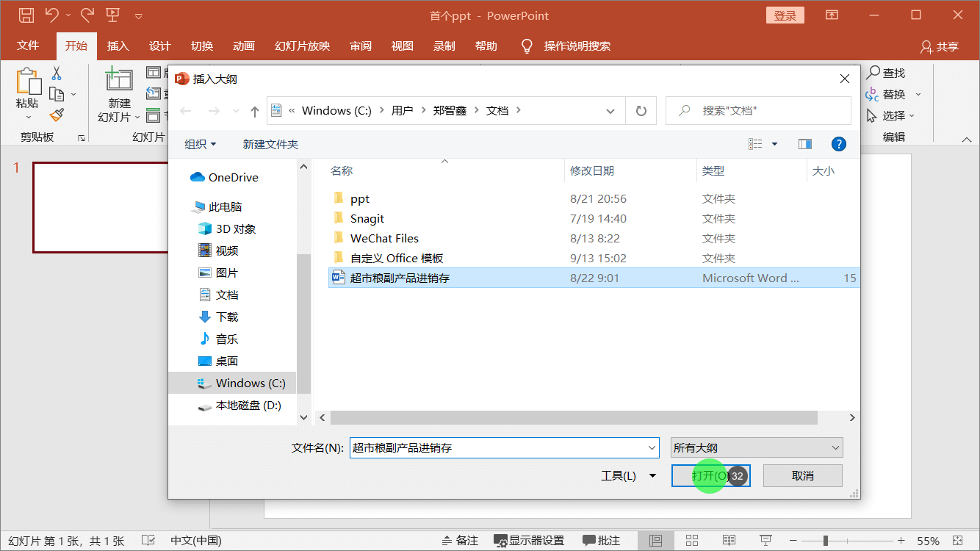Click the 共享 (Share) button
This screenshot has height=551, width=980.
tap(940, 46)
